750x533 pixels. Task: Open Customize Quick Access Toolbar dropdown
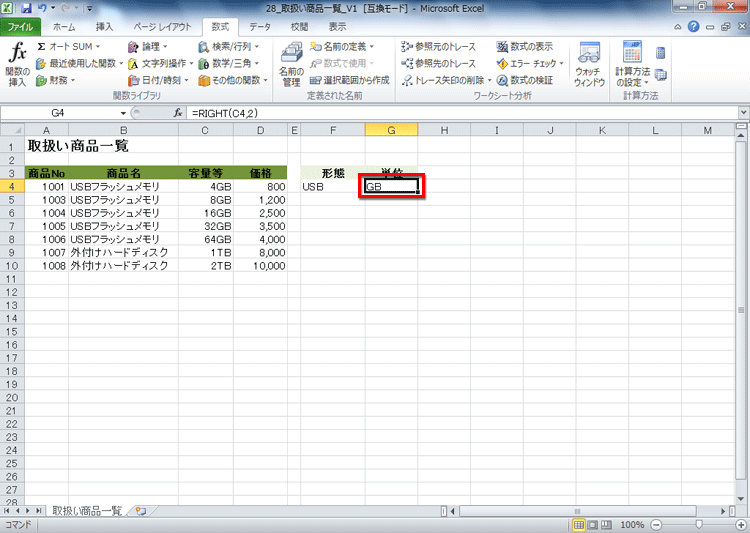coord(89,8)
